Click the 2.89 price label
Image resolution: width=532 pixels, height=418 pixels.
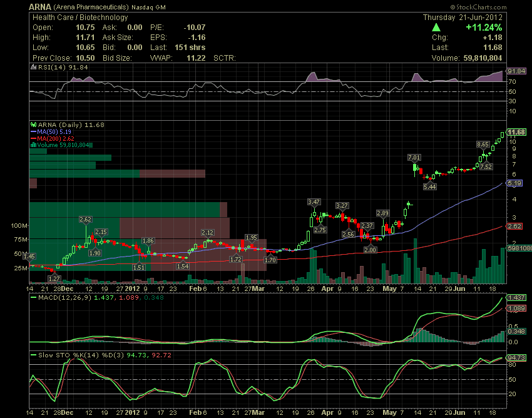click(382, 213)
